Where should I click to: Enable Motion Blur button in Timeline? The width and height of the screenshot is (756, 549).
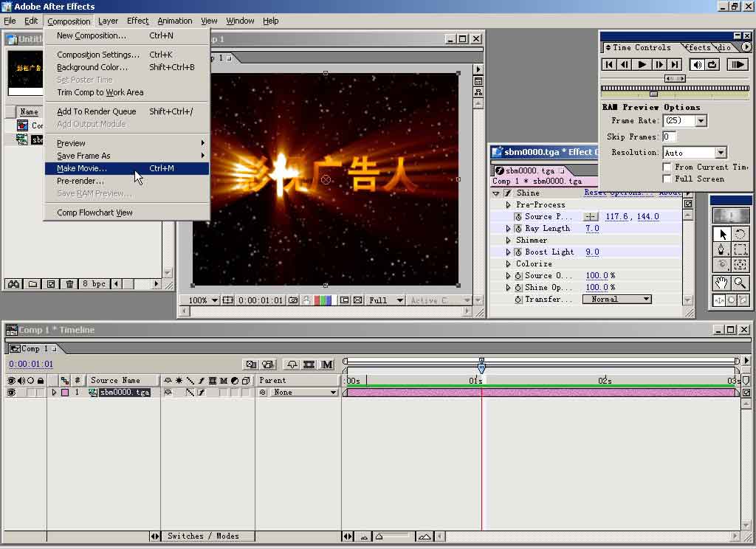coord(327,365)
